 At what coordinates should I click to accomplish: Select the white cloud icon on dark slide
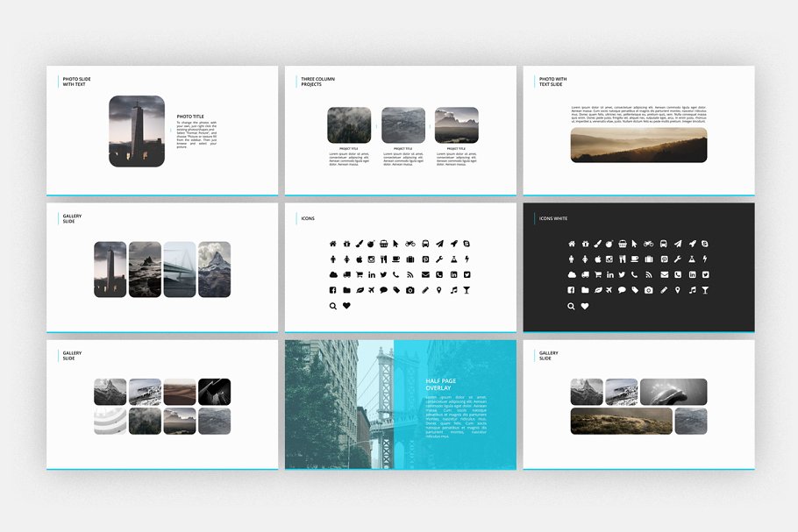click(572, 274)
